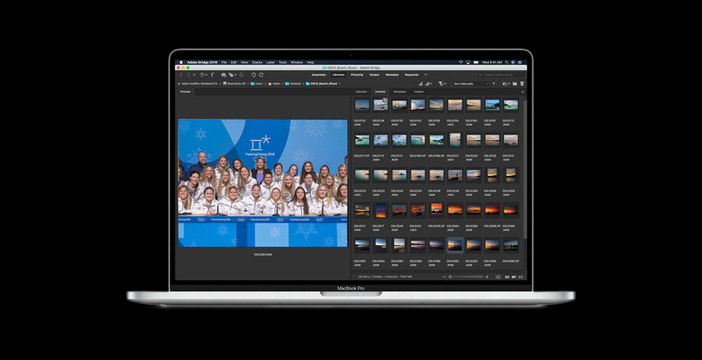
Task: Adjust the thumbnail size slider
Action: (x=467, y=277)
